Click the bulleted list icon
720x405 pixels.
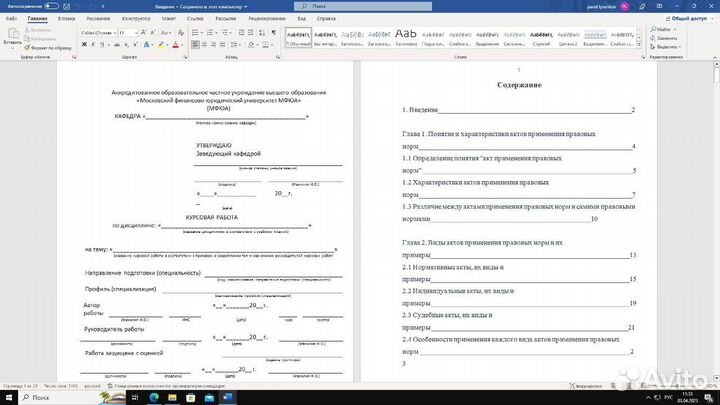point(196,33)
